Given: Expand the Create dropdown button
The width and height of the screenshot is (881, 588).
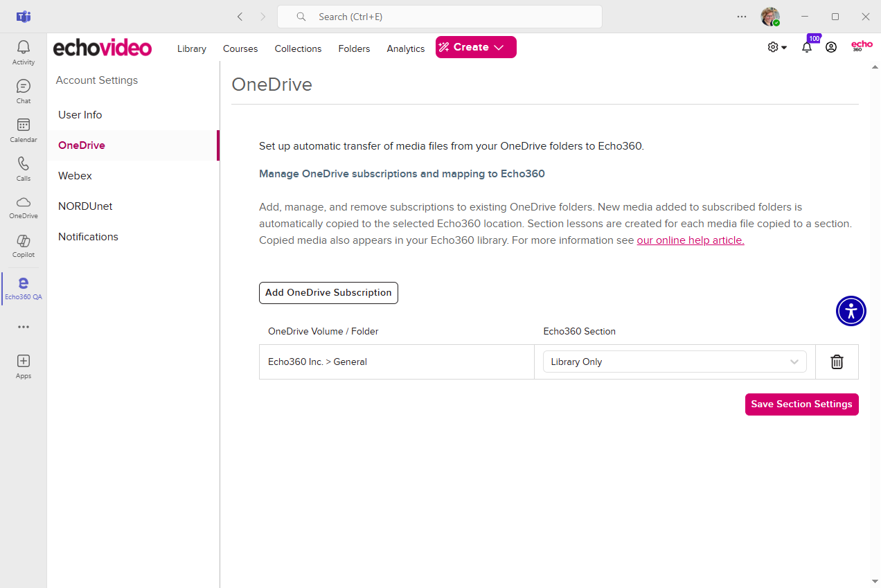Looking at the screenshot, I should tap(476, 47).
